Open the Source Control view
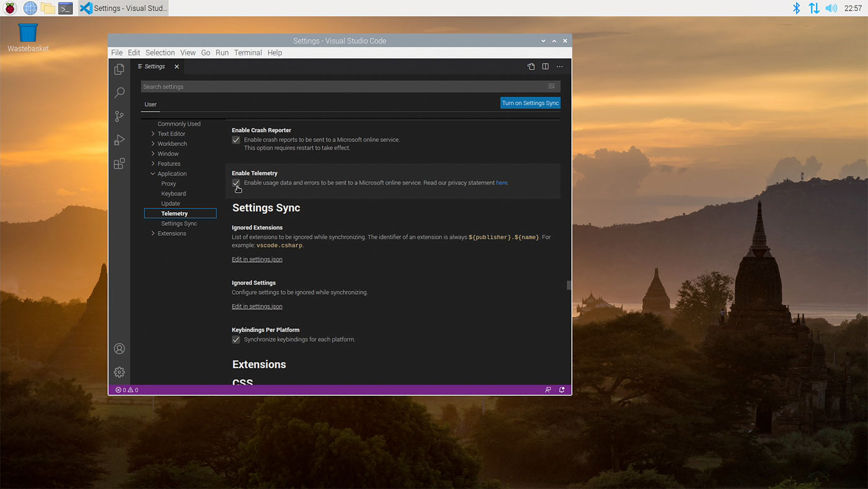 click(x=119, y=116)
